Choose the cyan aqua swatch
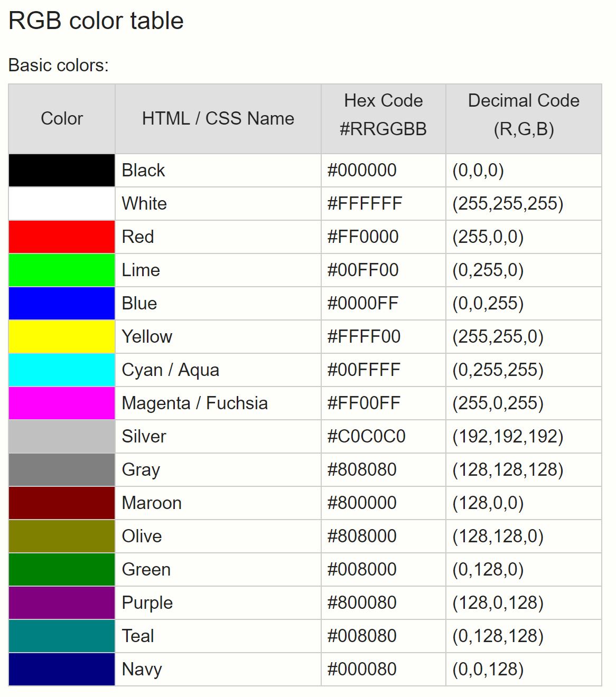This screenshot has height=697, width=616. click(62, 370)
